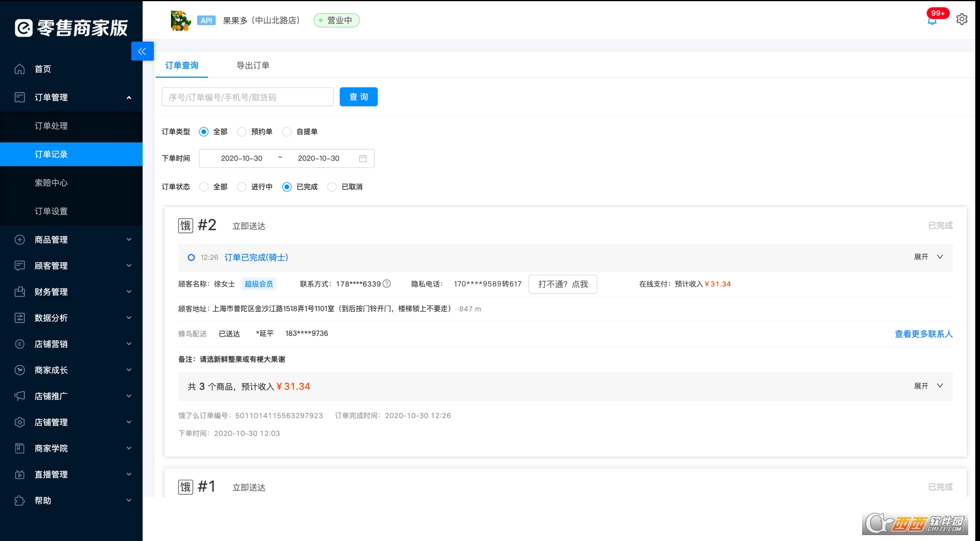Open the 数据分析 data analysis icon

pos(19,318)
